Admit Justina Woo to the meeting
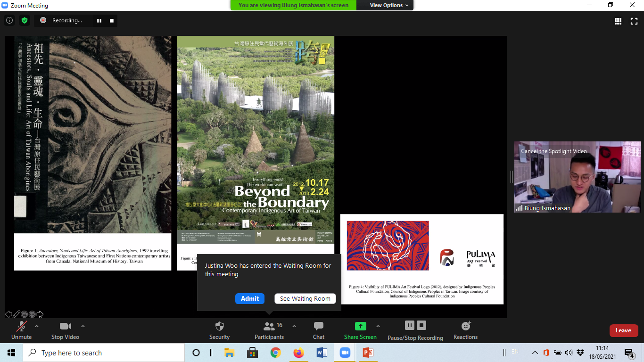The image size is (644, 362). click(x=250, y=298)
